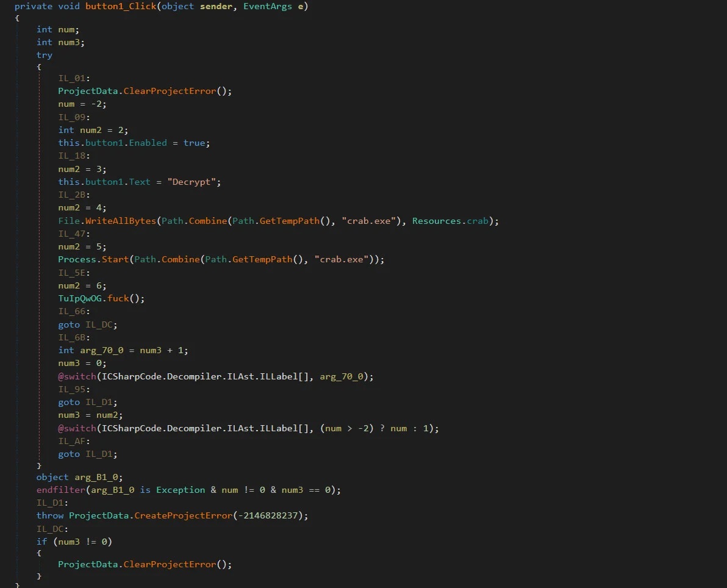
Task: Click the IL_2B label
Action: tap(74, 195)
